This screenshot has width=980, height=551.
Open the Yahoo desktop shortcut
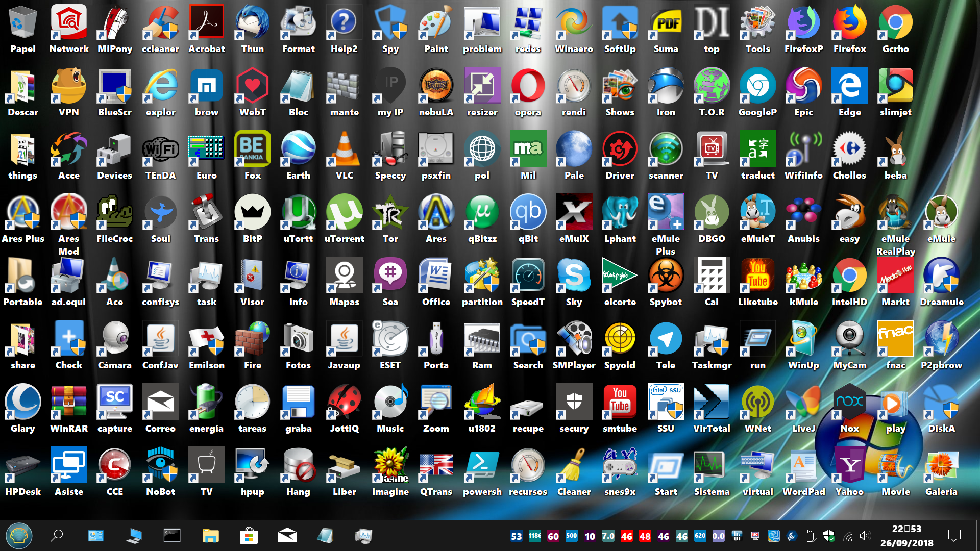[x=850, y=472]
